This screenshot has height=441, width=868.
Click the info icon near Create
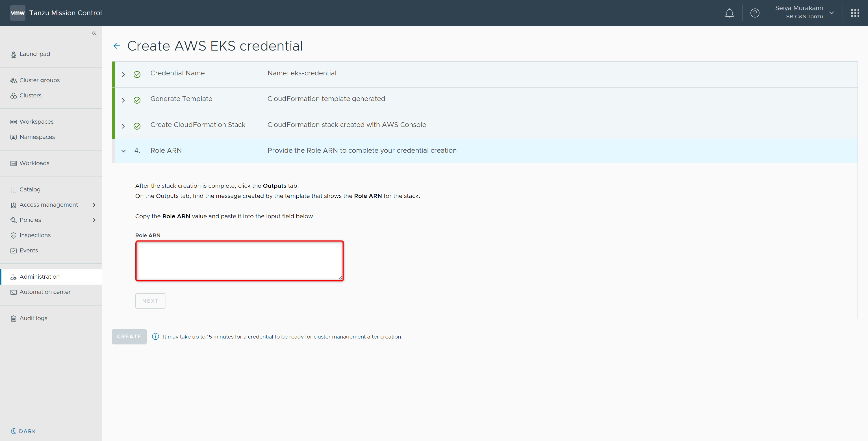pos(155,336)
